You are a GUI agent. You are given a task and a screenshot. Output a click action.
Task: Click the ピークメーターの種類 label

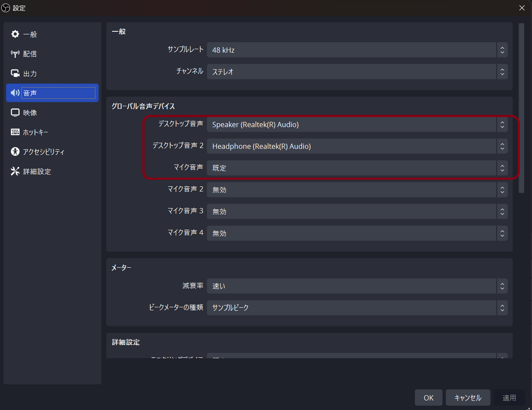(176, 307)
